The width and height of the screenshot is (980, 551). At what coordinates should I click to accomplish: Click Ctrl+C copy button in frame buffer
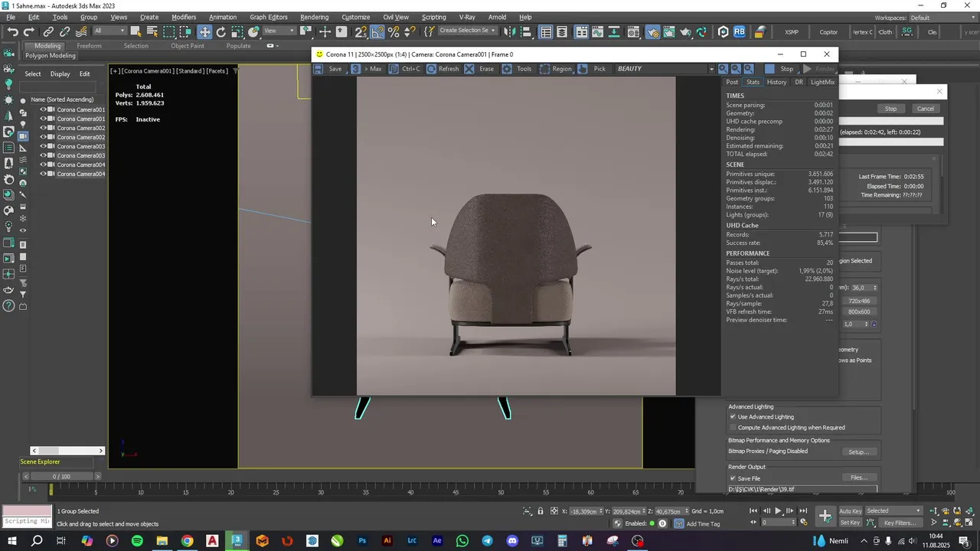click(405, 69)
